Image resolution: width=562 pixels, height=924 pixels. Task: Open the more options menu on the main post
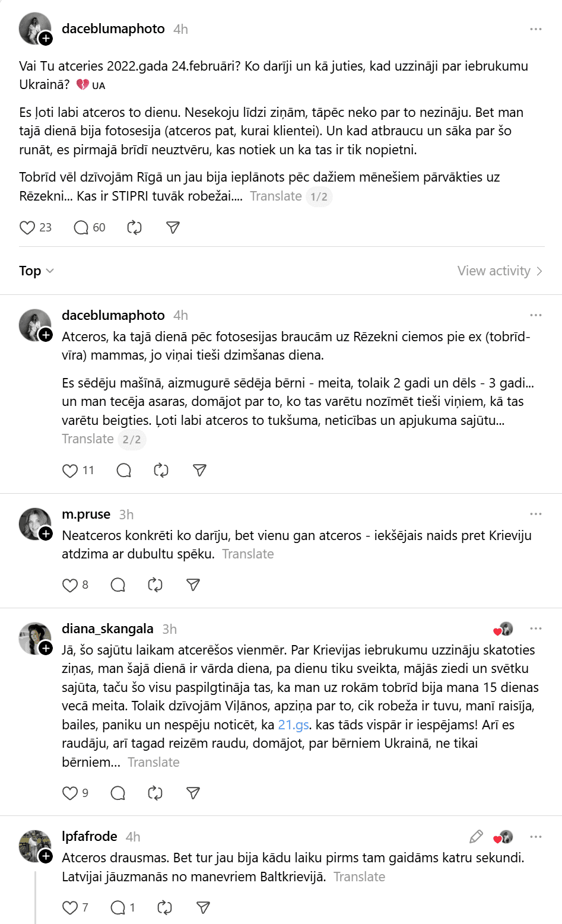pyautogui.click(x=536, y=29)
